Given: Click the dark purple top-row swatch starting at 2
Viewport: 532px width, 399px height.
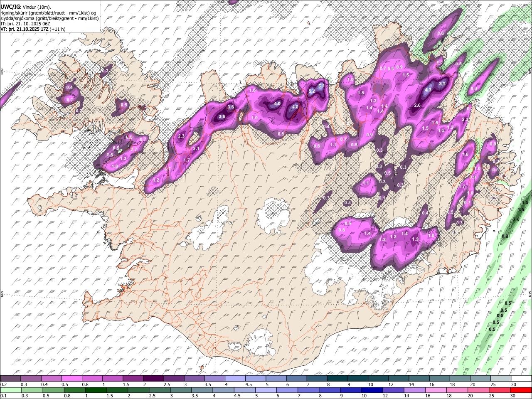Looking at the screenshot, I should click(x=154, y=379).
